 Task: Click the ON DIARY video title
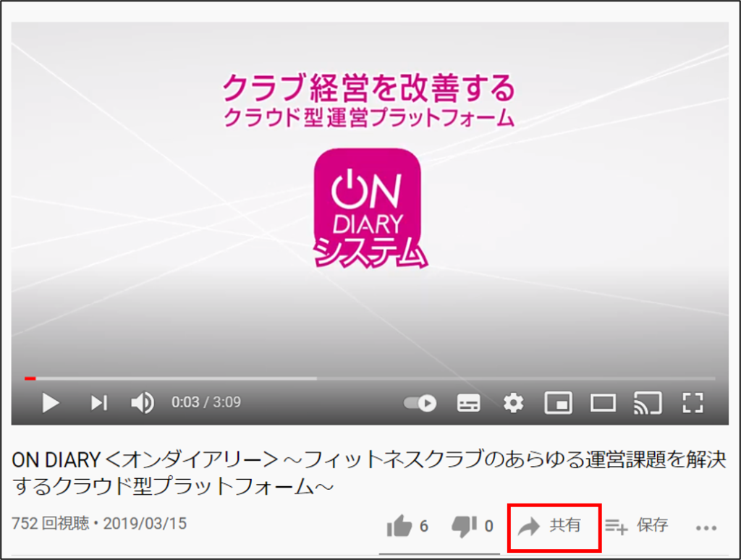pyautogui.click(x=368, y=472)
